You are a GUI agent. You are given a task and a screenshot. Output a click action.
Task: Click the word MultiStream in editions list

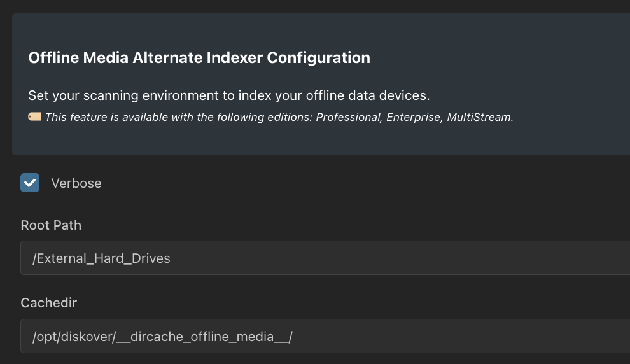pos(480,117)
